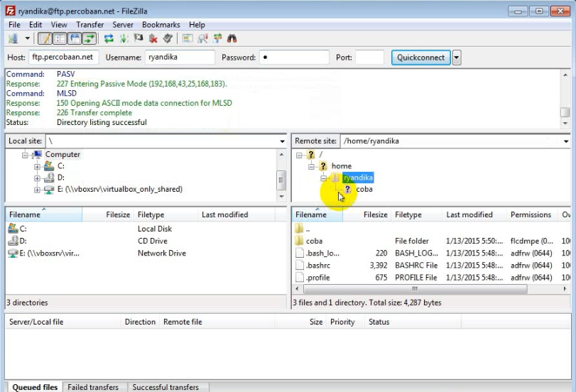The image size is (576, 392).
Task: Open the Quickconnect history dropdown
Action: coord(457,58)
